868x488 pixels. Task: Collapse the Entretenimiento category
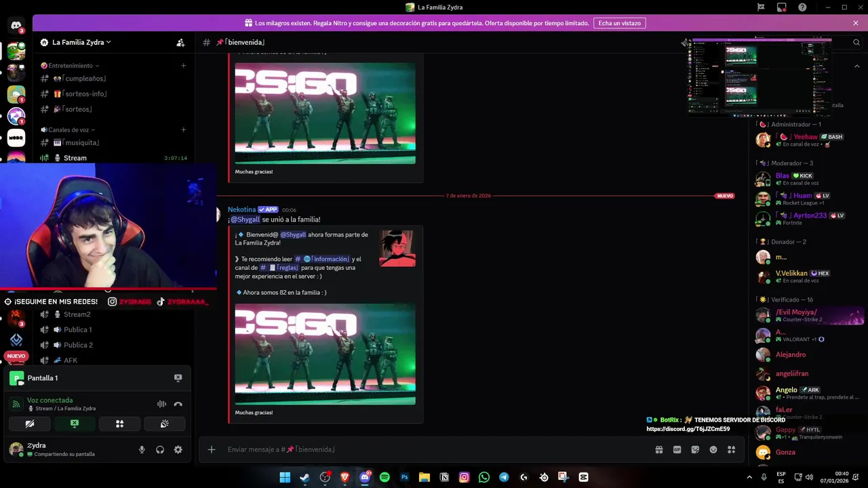tap(70, 66)
